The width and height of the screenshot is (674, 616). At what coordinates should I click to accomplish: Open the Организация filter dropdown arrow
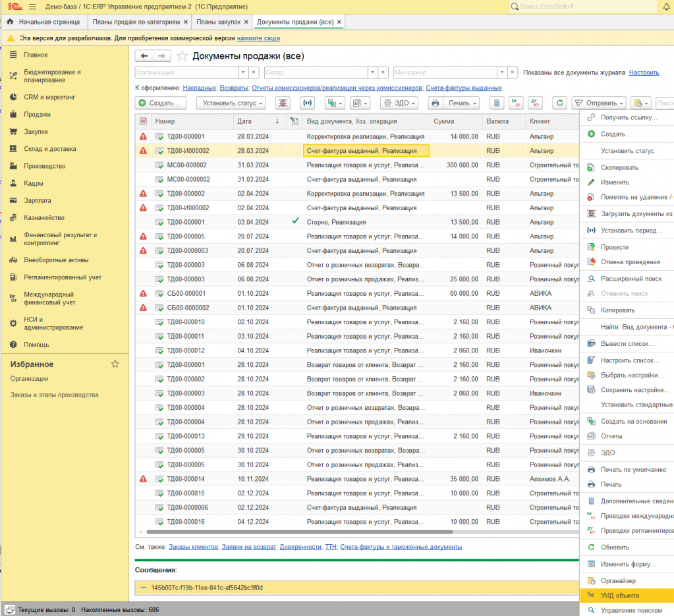(243, 72)
